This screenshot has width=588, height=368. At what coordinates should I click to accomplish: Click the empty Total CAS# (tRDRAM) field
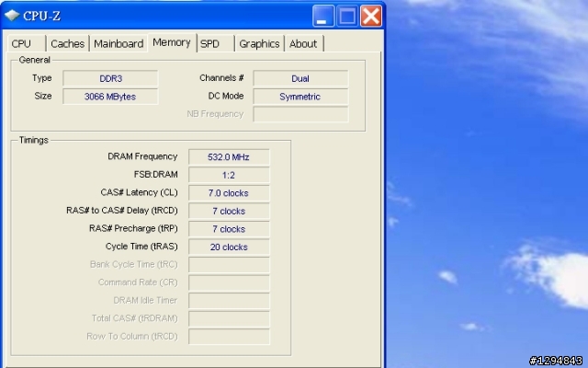tap(229, 319)
